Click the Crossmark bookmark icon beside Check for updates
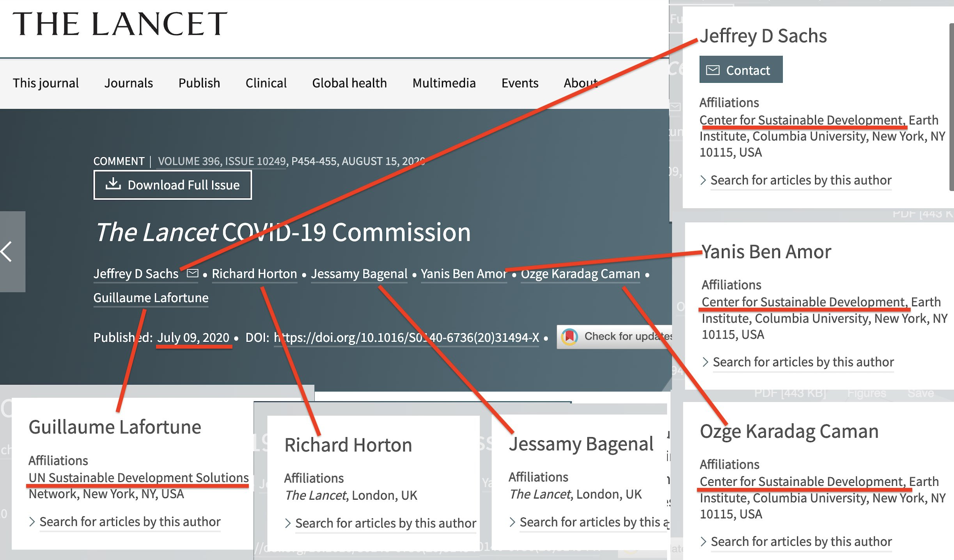The width and height of the screenshot is (954, 560). [x=569, y=336]
